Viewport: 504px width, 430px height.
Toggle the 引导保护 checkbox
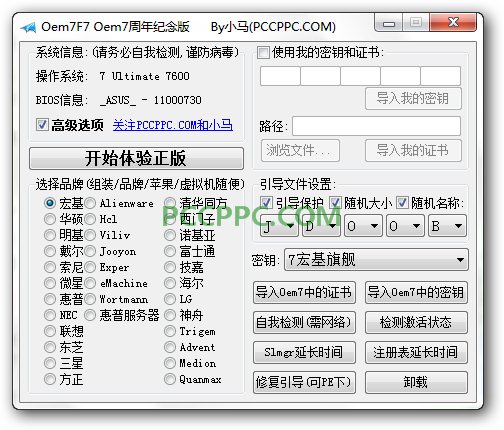coord(266,202)
